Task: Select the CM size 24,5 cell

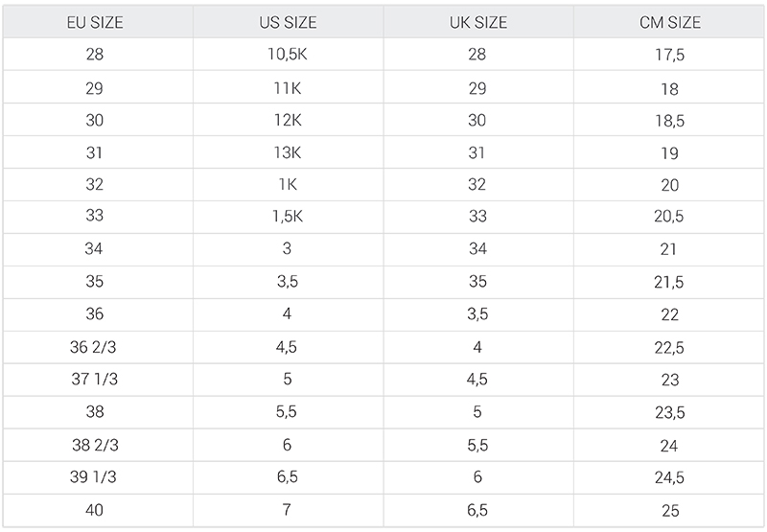Action: click(x=669, y=477)
